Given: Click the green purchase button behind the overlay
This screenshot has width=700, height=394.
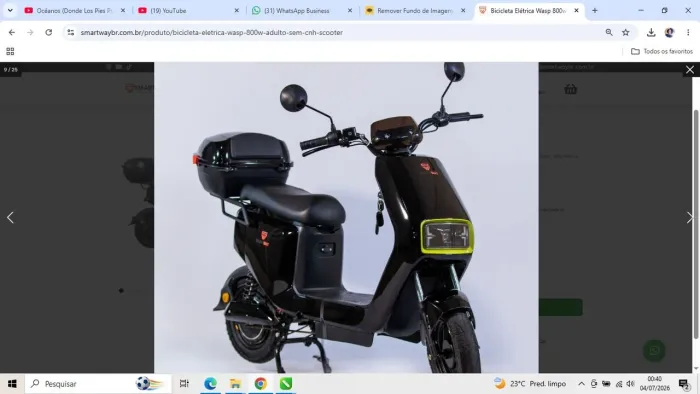Looking at the screenshot, I should point(561,307).
